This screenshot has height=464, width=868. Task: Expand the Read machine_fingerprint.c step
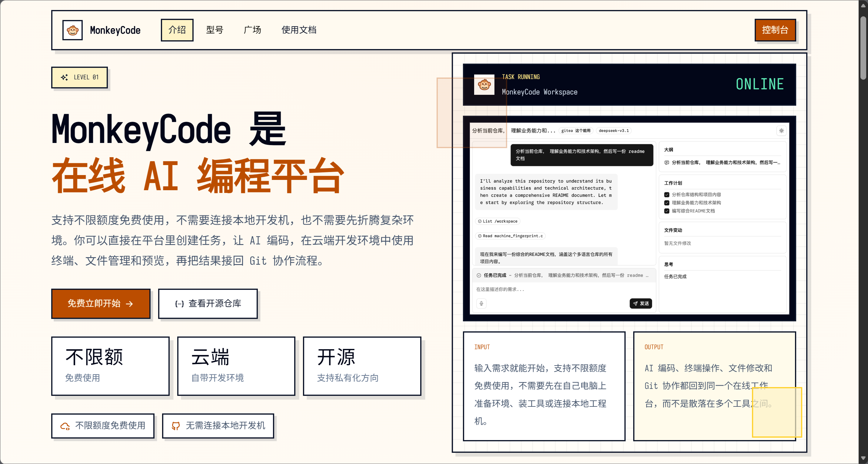[x=510, y=236]
